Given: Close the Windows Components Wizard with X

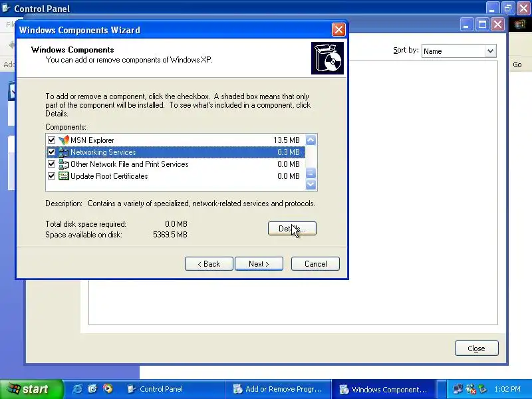Looking at the screenshot, I should (338, 30).
